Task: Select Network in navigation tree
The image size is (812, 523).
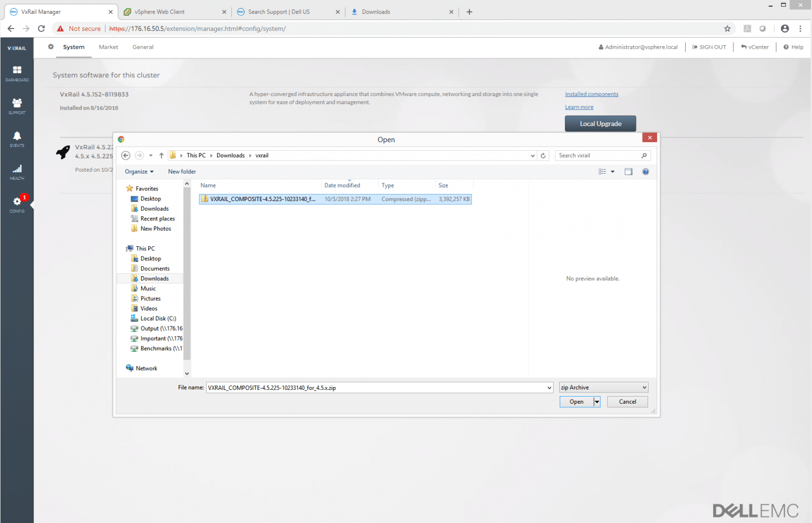Action: pos(142,368)
